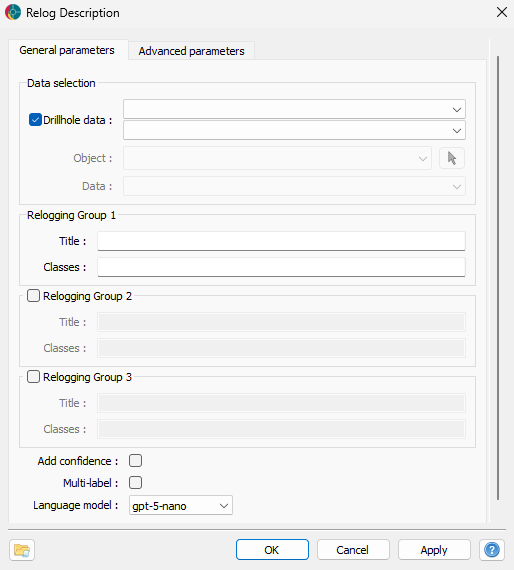Click the Cancel button
This screenshot has width=514, height=570.
(353, 550)
